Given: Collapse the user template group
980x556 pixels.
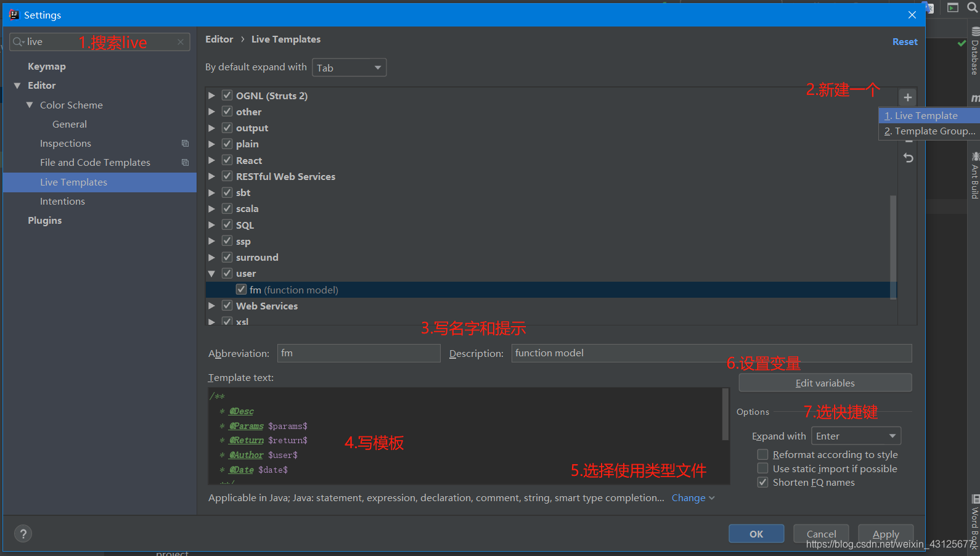Looking at the screenshot, I should 211,274.
